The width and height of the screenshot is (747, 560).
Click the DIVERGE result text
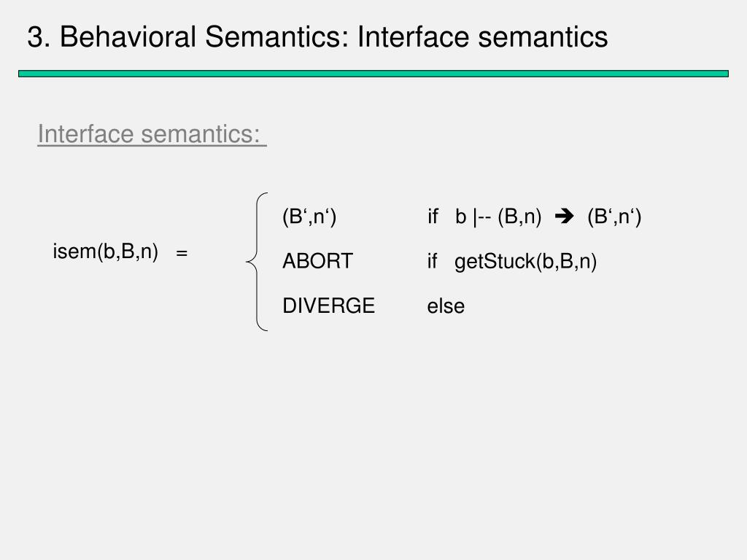click(329, 306)
